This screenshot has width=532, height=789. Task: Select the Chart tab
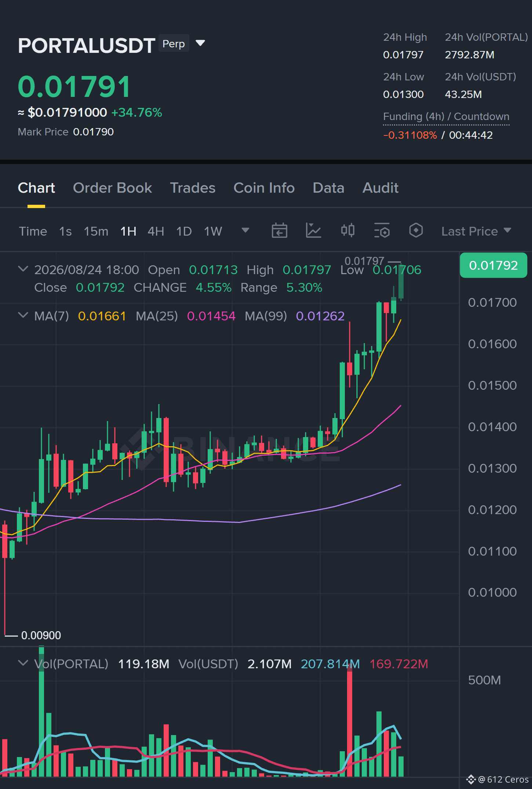36,188
